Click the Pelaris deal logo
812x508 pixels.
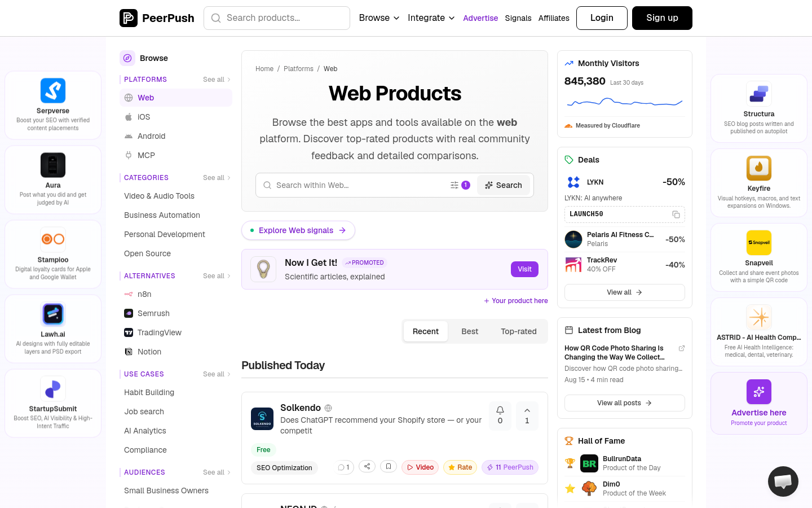click(x=573, y=239)
